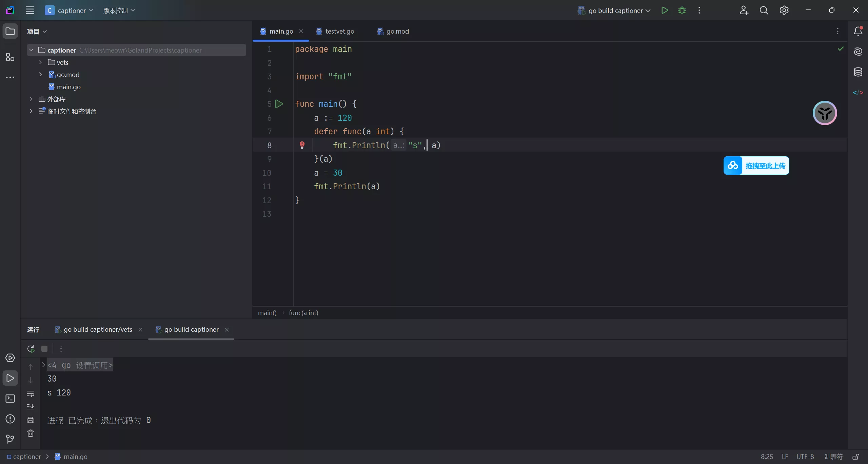Click the rerun icon in the Run panel

click(x=31, y=349)
